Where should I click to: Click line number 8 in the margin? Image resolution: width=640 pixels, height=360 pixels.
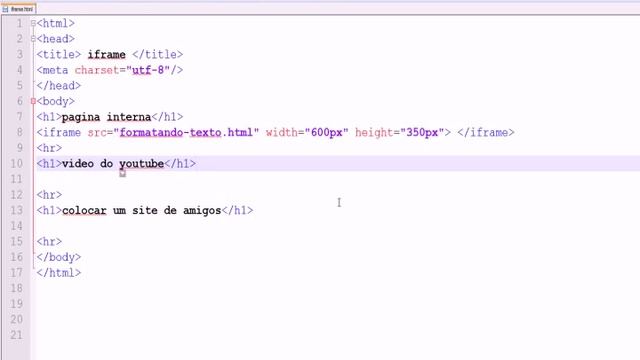20,133
